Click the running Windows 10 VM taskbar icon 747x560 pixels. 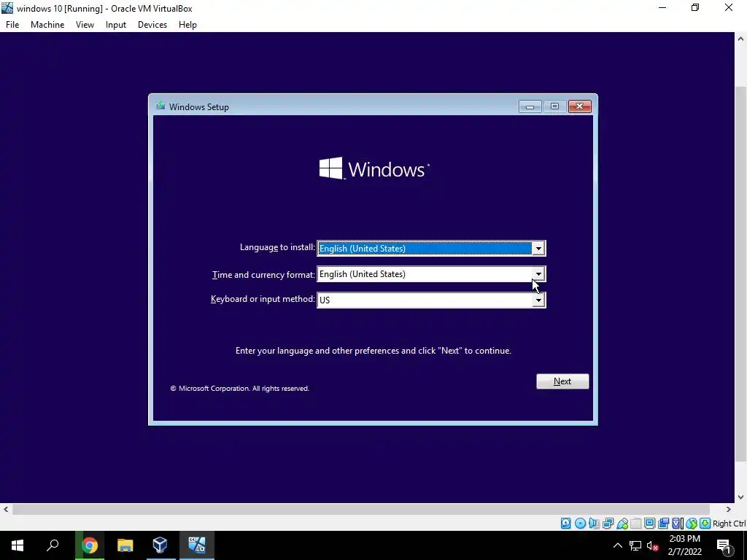coord(196,545)
